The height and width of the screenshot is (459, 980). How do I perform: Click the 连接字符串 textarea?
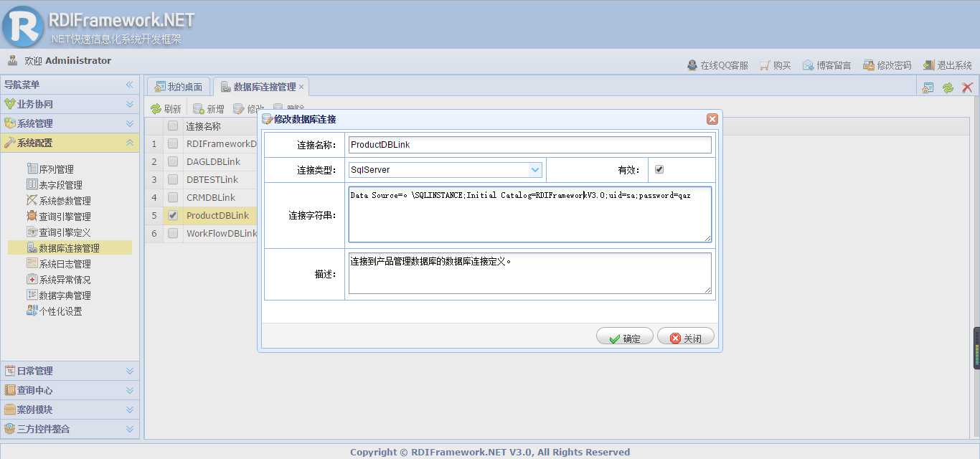[x=530, y=214]
